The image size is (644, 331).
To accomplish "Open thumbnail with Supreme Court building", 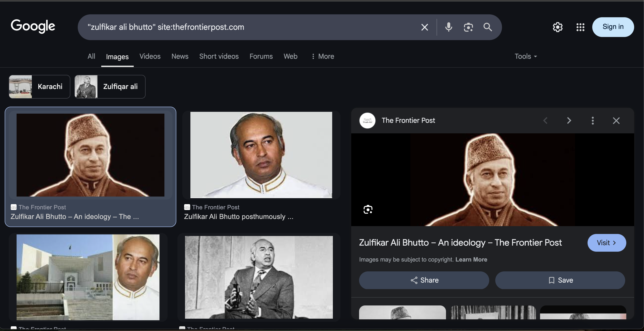I will tap(88, 277).
